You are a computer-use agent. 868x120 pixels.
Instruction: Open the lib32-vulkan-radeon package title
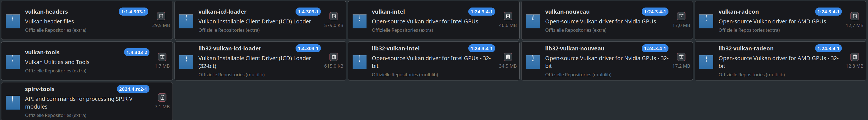(x=745, y=48)
